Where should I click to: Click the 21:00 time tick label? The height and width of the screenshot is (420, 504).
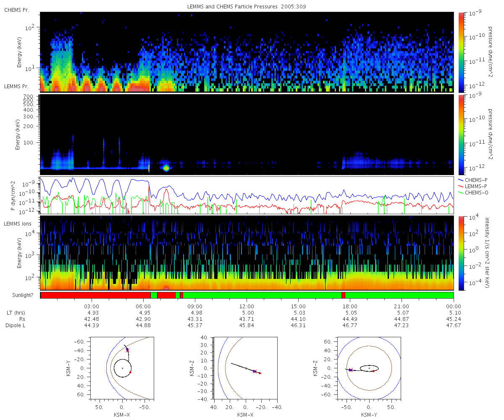pos(402,306)
